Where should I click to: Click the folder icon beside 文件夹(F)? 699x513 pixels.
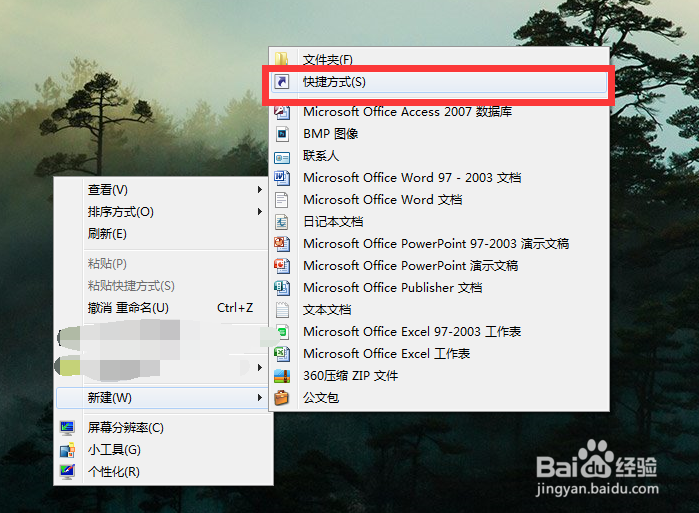pos(282,59)
